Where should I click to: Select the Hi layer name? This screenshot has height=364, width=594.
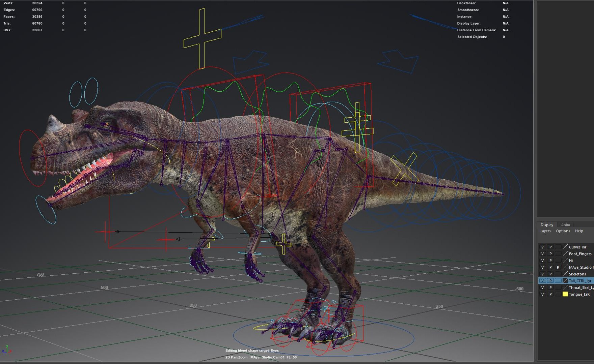pyautogui.click(x=571, y=261)
